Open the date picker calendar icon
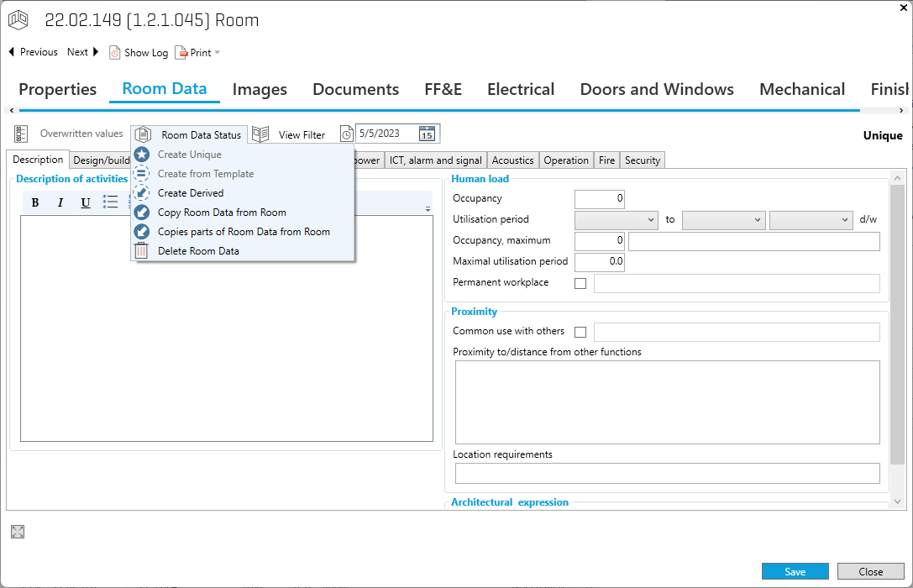This screenshot has width=913, height=588. coord(428,134)
